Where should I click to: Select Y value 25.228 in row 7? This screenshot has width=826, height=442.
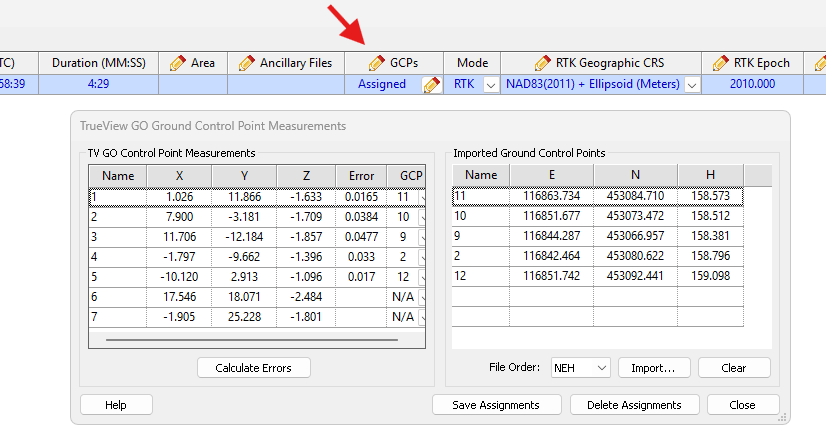tap(244, 317)
